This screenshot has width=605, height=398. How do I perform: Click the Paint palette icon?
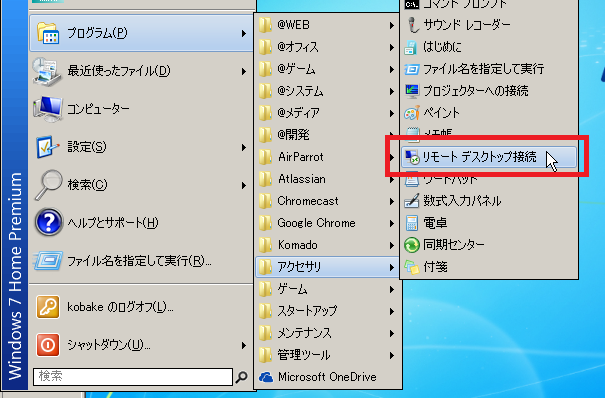[412, 113]
